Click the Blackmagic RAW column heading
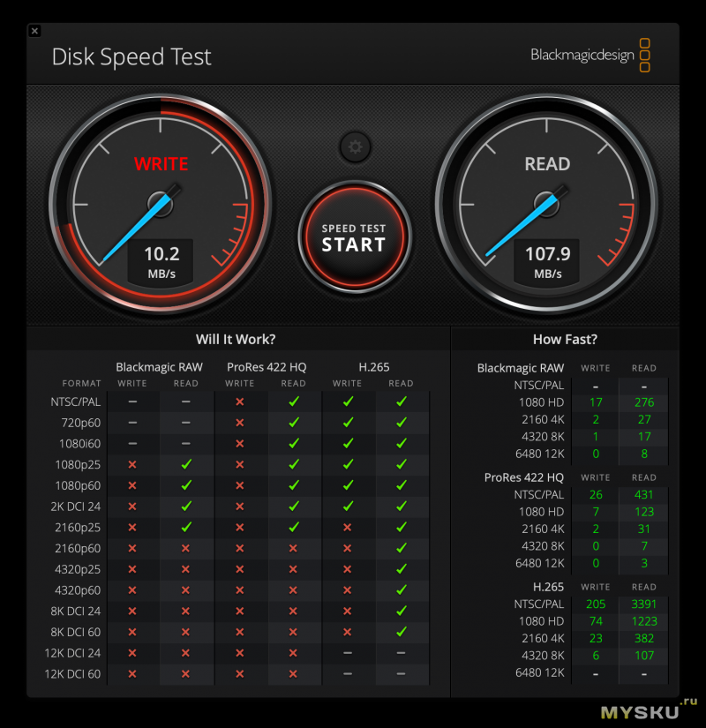This screenshot has height=728, width=706. coord(159,367)
